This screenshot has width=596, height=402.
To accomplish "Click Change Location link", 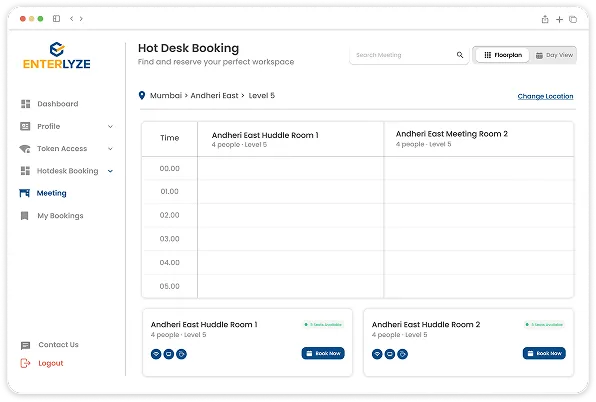I will tap(545, 96).
